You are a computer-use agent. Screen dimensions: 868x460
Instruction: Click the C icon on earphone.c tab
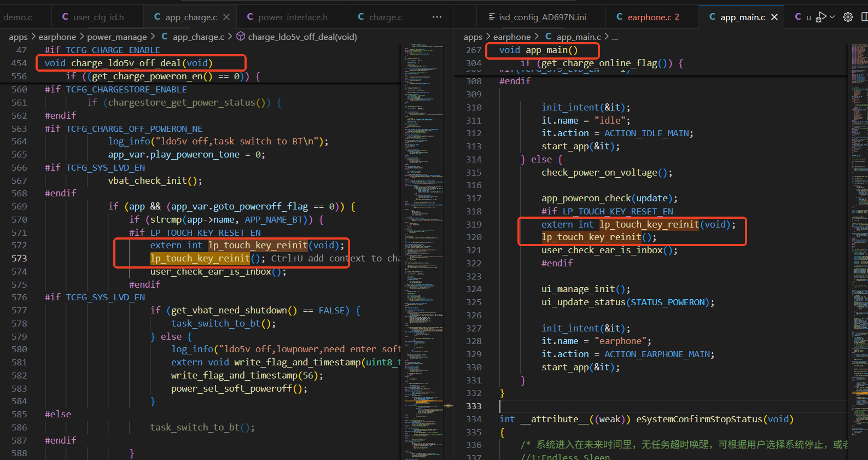coord(619,17)
